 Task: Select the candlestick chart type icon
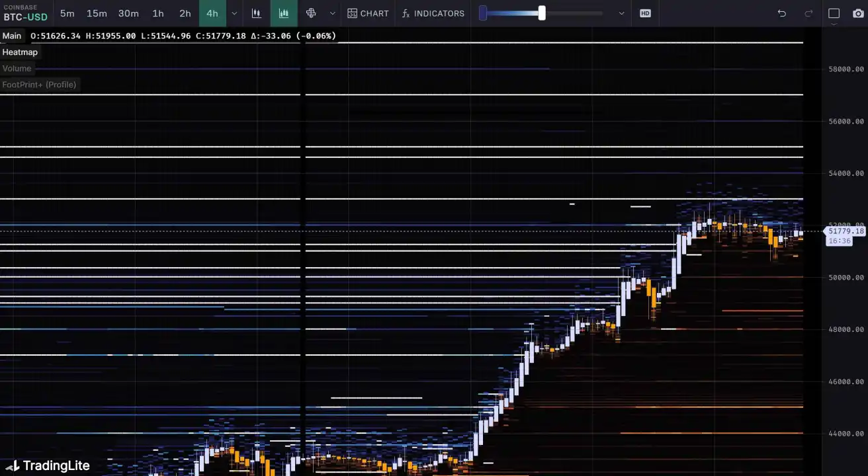tap(256, 13)
